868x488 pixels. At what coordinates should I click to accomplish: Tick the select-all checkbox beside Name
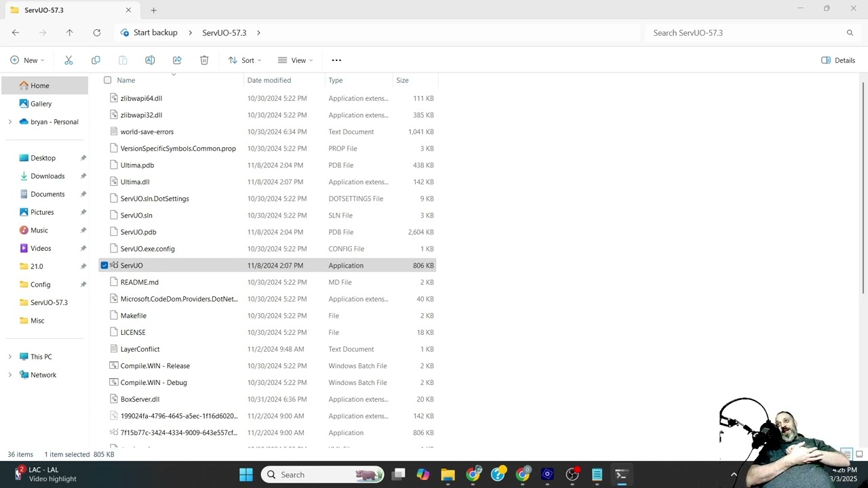coord(107,80)
